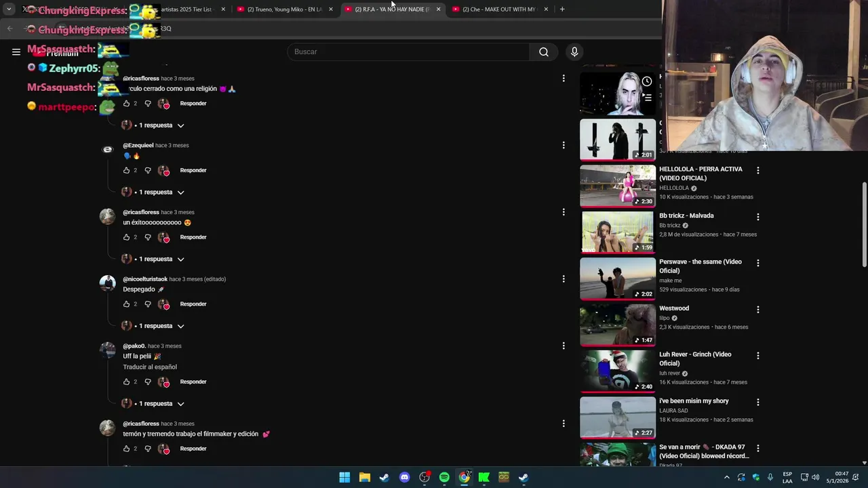
Task: Open more options for HELLOLOLA - PERRA ACTIVA video
Action: coord(758,170)
